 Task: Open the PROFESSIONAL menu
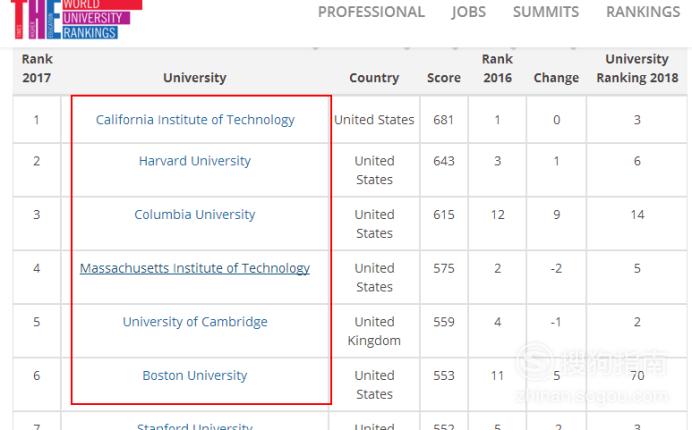point(371,12)
